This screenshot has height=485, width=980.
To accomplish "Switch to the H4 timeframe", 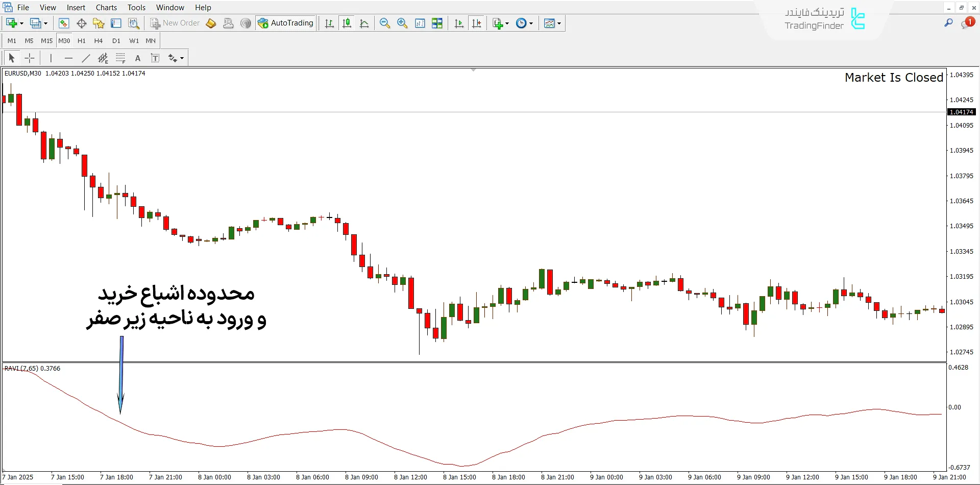I will click(x=99, y=41).
